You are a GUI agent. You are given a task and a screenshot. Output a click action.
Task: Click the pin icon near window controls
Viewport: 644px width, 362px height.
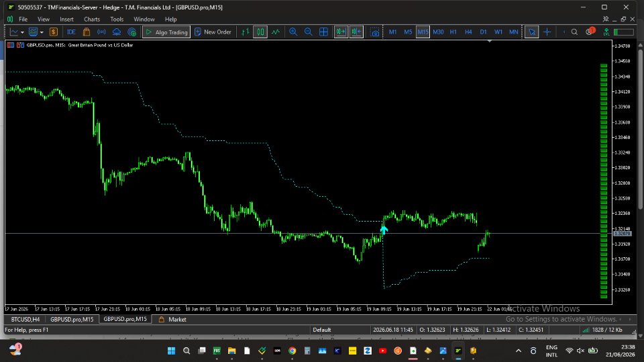pyautogui.click(x=605, y=19)
